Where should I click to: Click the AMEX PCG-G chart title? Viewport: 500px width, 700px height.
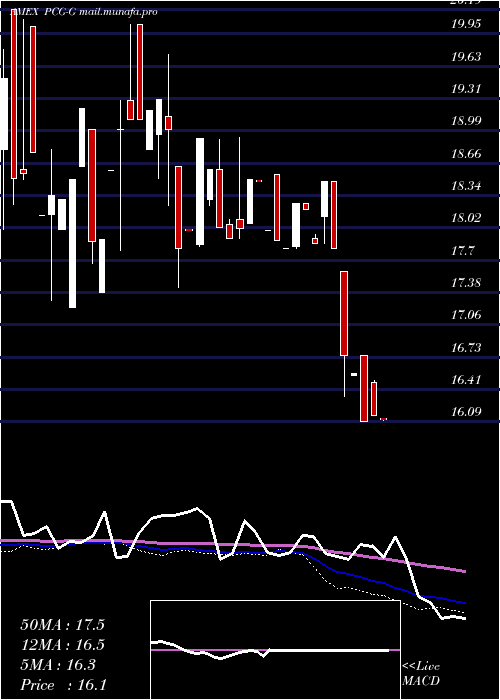(44, 12)
